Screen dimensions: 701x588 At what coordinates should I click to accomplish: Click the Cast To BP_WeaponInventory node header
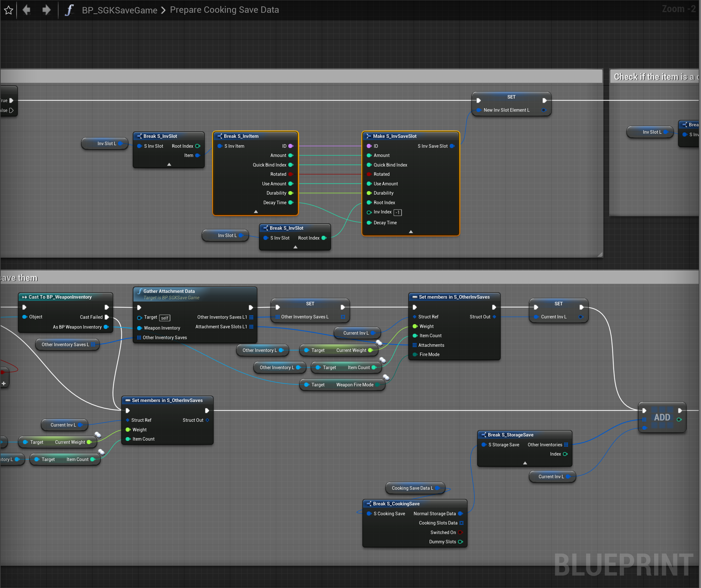pyautogui.click(x=60, y=297)
